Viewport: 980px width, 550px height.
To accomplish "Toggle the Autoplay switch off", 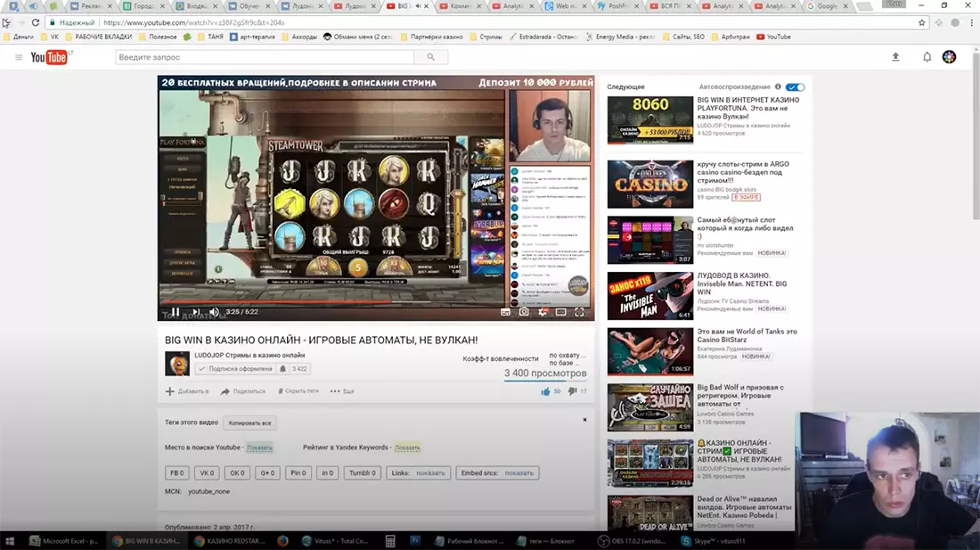I will click(x=796, y=87).
